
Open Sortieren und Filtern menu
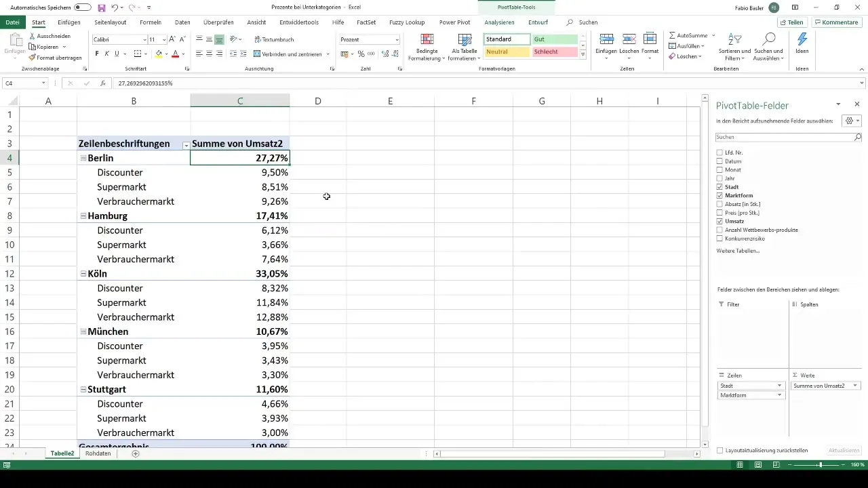pos(734,47)
